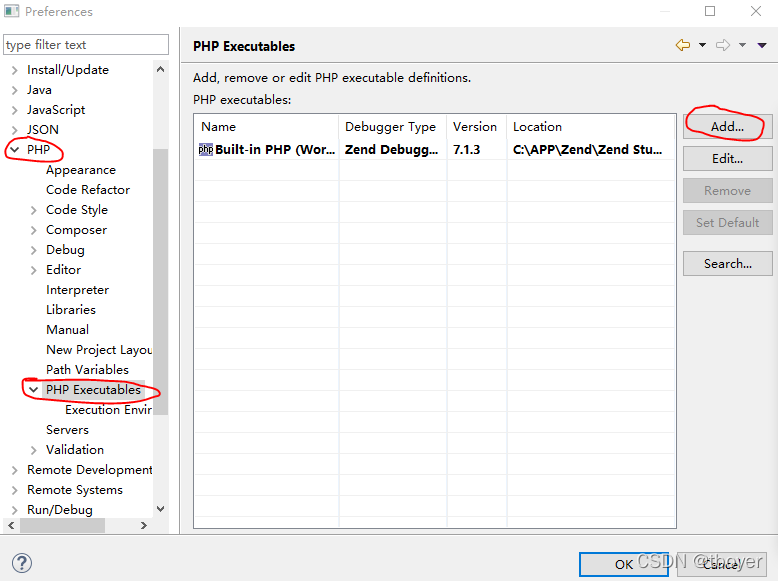Expand the Install/Update tree node
778x581 pixels.
pyautogui.click(x=14, y=70)
